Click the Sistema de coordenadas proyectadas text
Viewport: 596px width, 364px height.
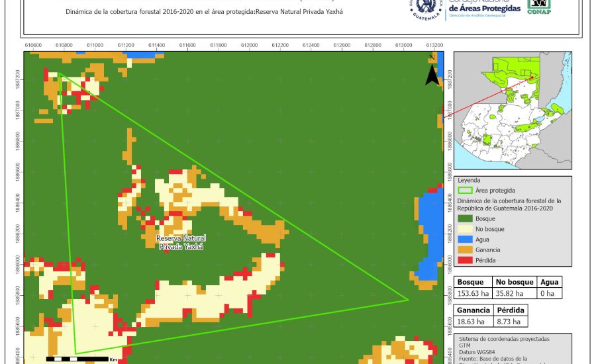(504, 339)
